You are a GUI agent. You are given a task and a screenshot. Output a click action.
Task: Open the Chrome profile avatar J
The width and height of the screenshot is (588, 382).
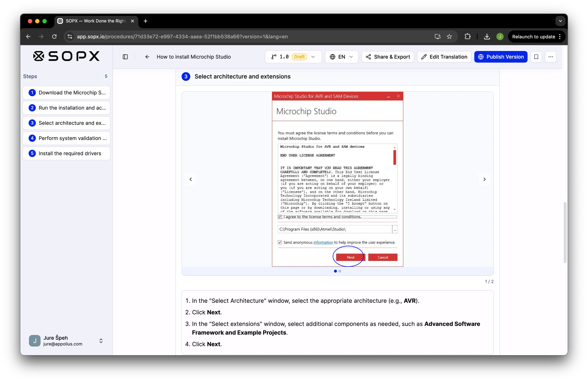coord(500,37)
